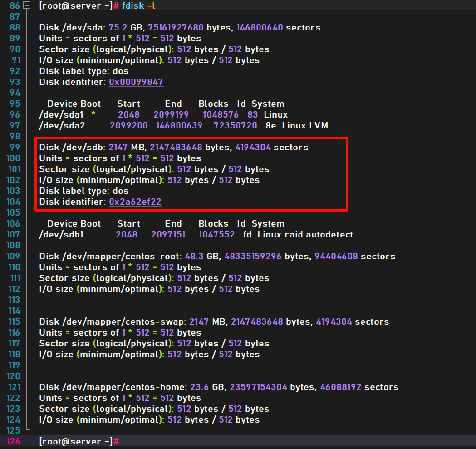Click 'Linux raid autodetect' system label
Image resolution: width=476 pixels, height=449 pixels.
point(305,235)
